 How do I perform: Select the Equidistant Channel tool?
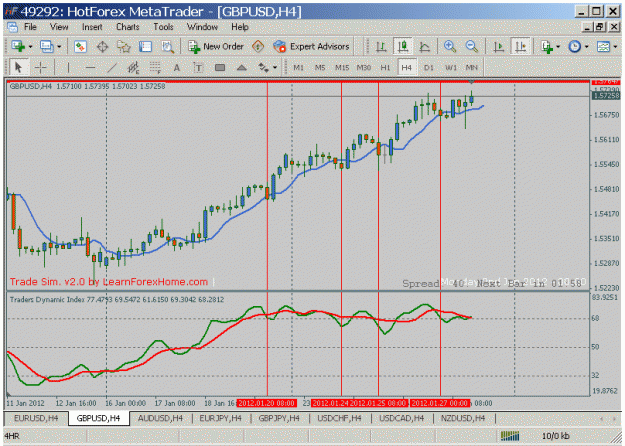pyautogui.click(x=134, y=68)
